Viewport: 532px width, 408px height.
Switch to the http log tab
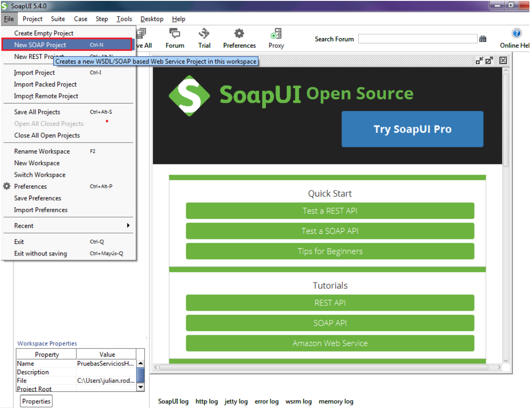[x=206, y=401]
